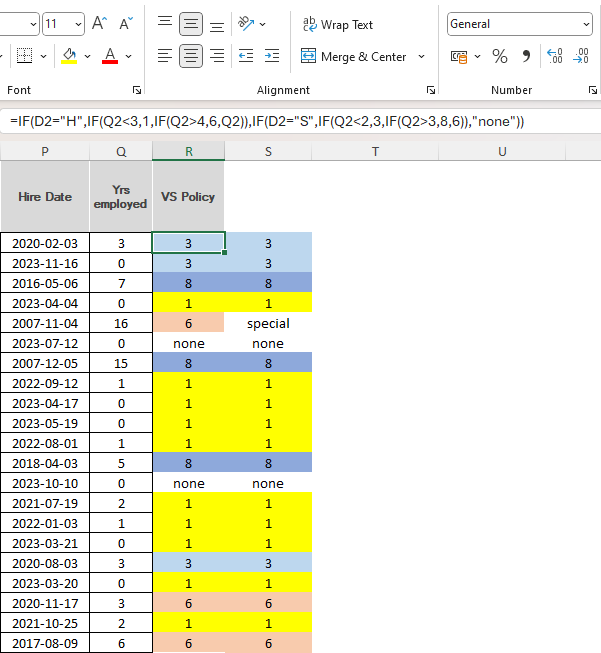The width and height of the screenshot is (601, 653).
Task: Enable Wrap Text for the cell
Action: pos(338,25)
